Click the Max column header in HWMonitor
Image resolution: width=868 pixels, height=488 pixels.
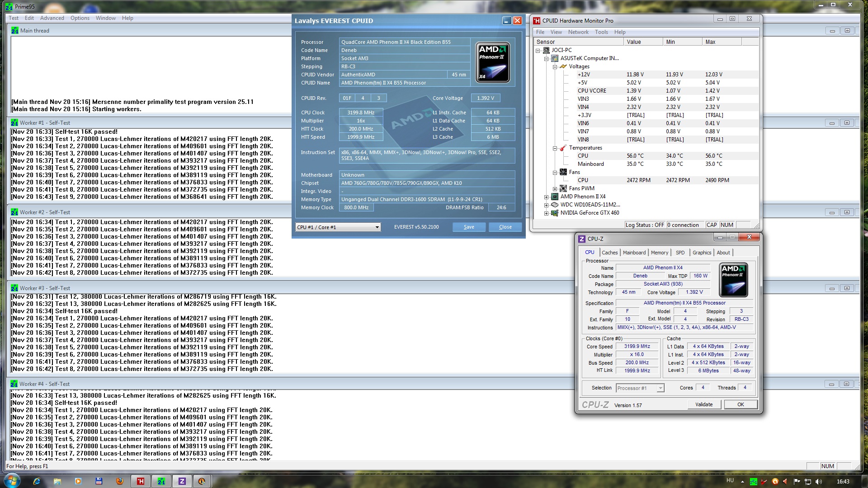tap(722, 42)
